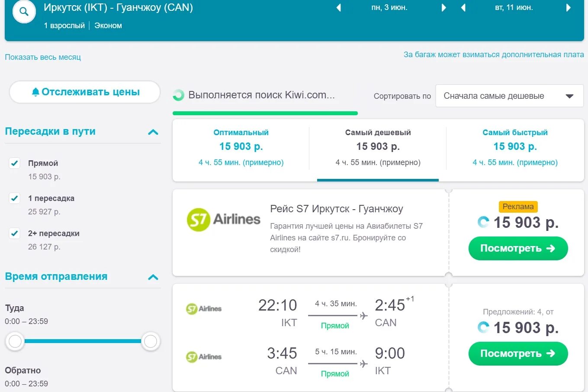Uncheck the Прямой direct flights filter
Image resolution: width=588 pixels, height=392 pixels.
pos(15,163)
